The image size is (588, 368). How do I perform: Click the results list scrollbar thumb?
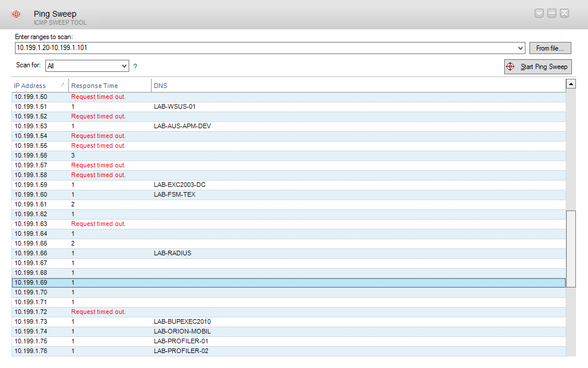click(x=571, y=247)
